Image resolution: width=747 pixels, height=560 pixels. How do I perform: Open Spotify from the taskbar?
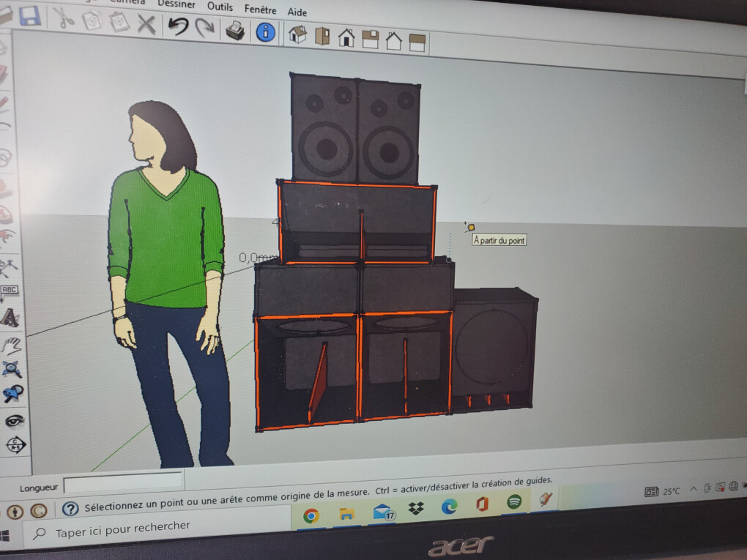[514, 501]
